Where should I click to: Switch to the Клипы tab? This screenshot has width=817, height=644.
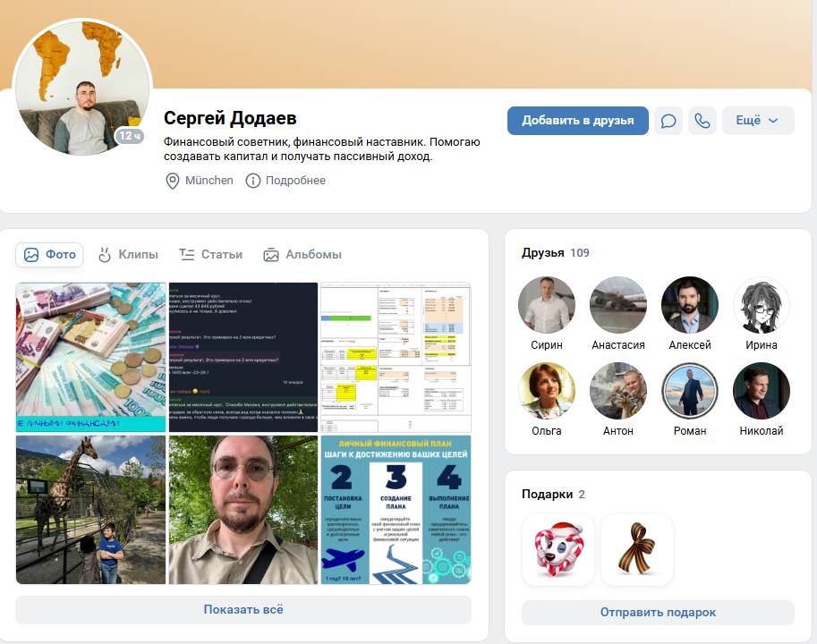(x=128, y=255)
